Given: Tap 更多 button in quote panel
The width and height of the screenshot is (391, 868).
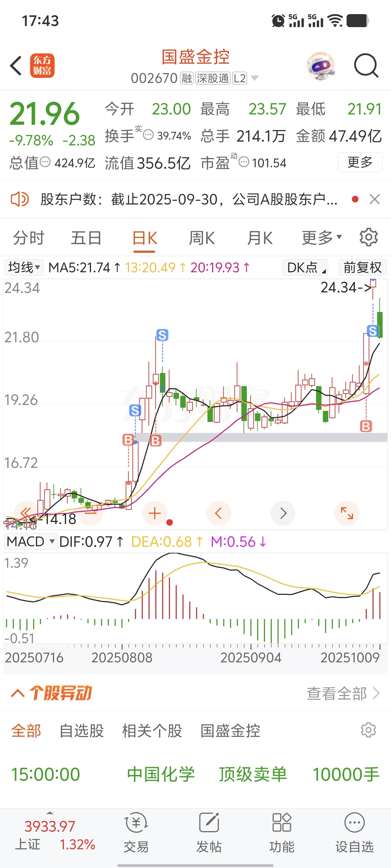Looking at the screenshot, I should tap(360, 162).
